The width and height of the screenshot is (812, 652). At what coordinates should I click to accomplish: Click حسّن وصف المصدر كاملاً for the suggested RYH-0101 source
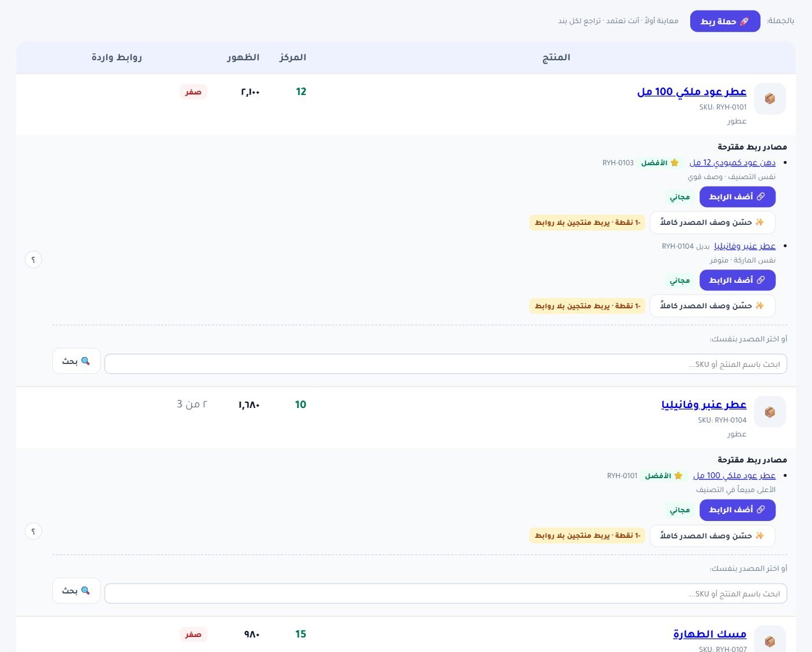(712, 536)
